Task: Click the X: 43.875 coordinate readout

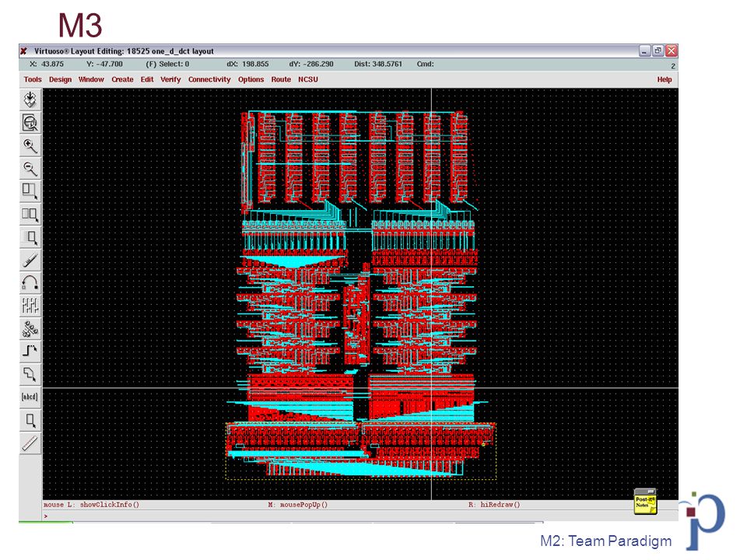Action: coord(46,64)
